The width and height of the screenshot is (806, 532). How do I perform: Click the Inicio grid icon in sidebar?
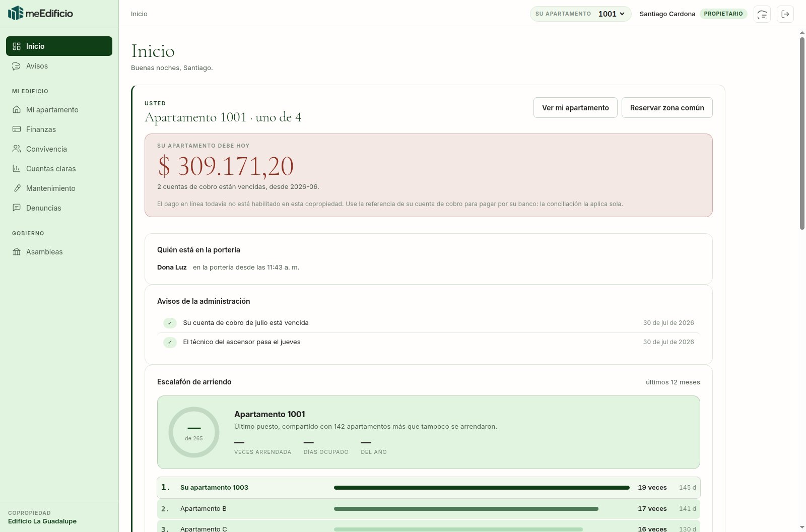(17, 46)
